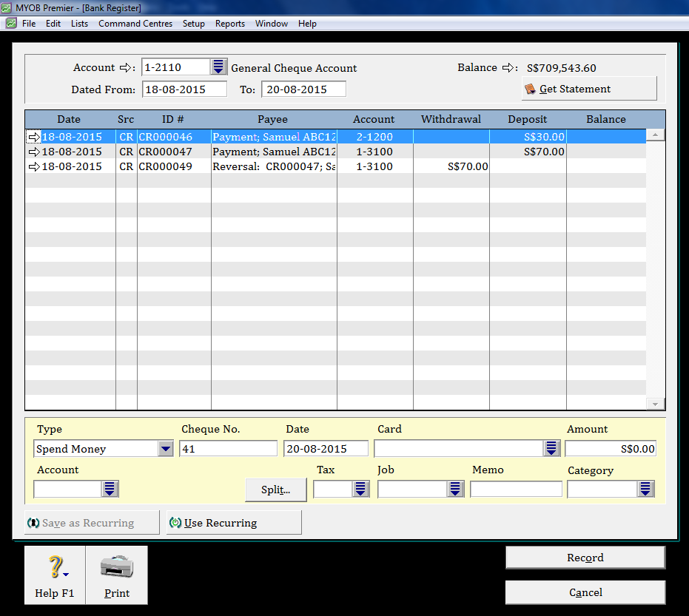Click the register scrollbar down arrow

655,404
